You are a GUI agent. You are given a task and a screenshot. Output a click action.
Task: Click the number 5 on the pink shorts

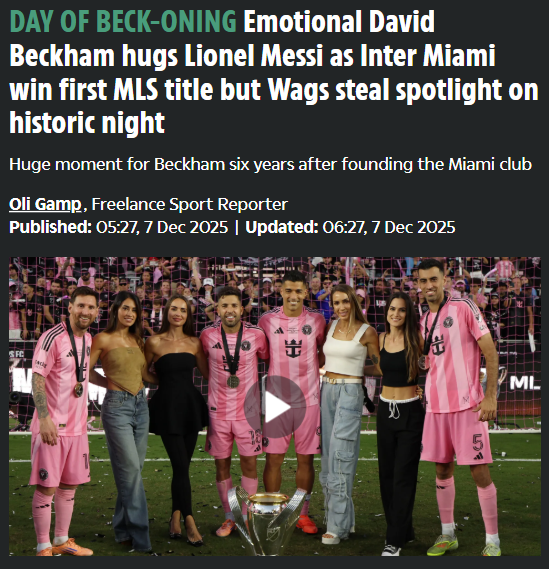click(x=478, y=443)
